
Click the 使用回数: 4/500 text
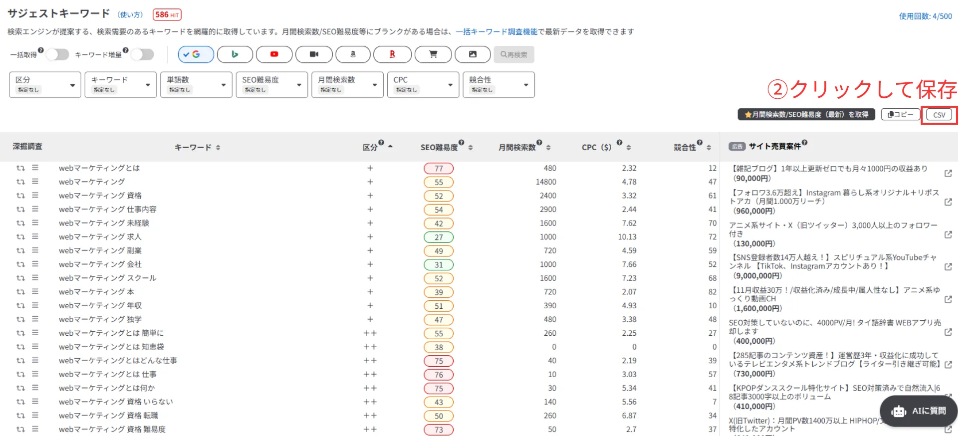coord(926,16)
